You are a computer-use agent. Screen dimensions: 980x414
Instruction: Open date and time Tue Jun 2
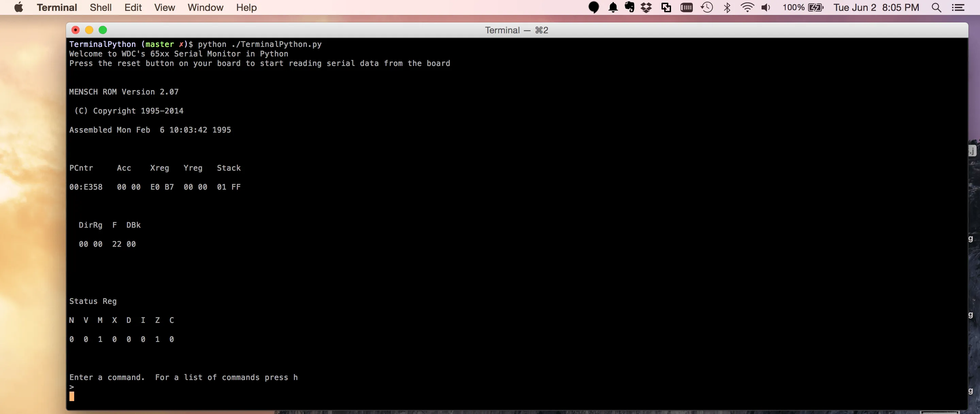coord(876,7)
